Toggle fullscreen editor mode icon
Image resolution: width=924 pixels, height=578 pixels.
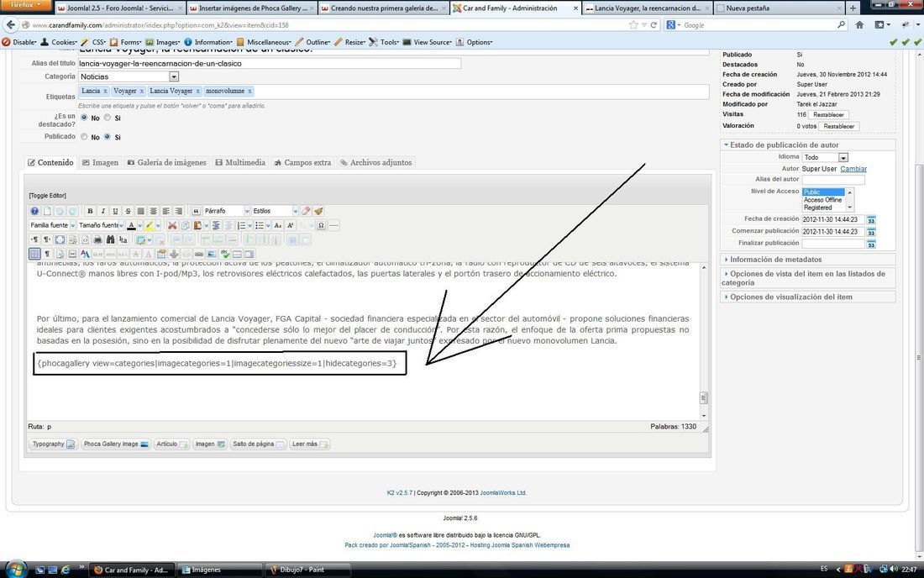60,239
